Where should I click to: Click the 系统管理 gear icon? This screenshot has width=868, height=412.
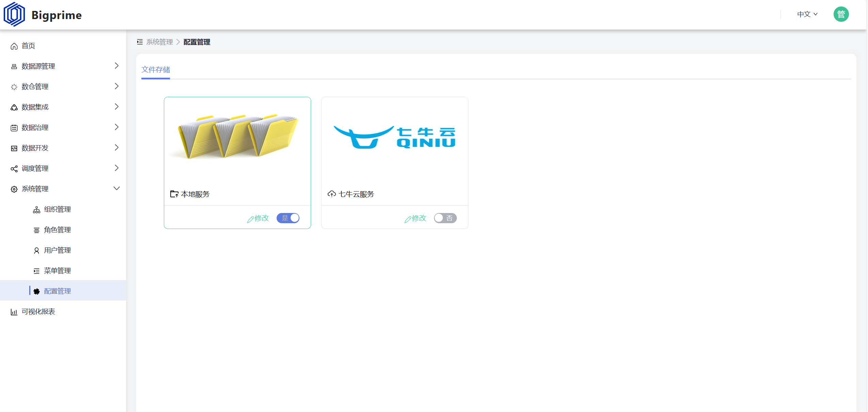14,189
